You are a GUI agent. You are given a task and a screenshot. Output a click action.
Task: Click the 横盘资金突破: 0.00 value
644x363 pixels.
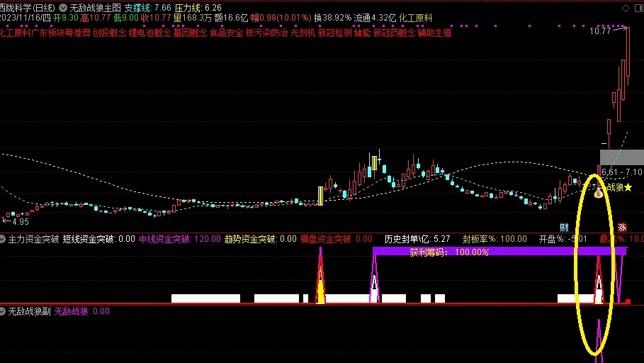pos(337,239)
